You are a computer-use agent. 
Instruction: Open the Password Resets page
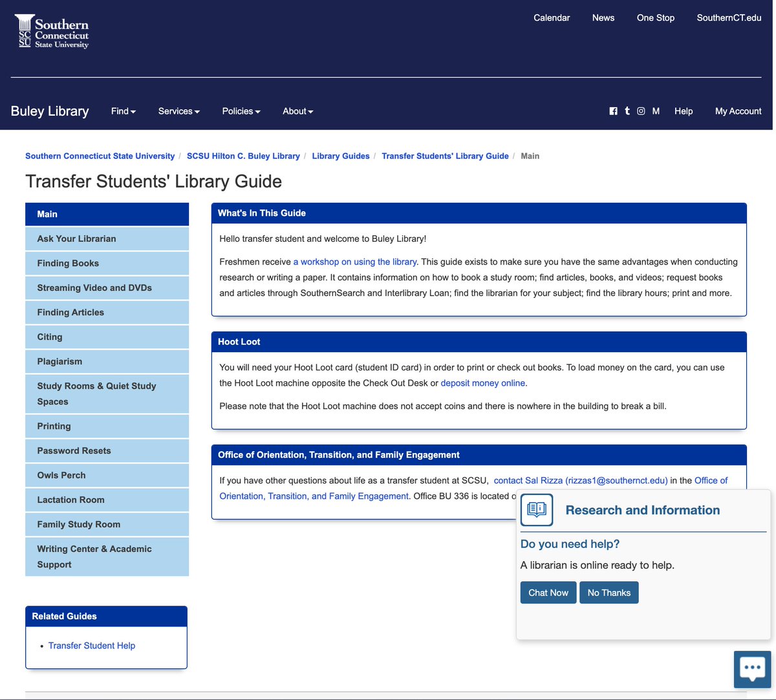(107, 451)
